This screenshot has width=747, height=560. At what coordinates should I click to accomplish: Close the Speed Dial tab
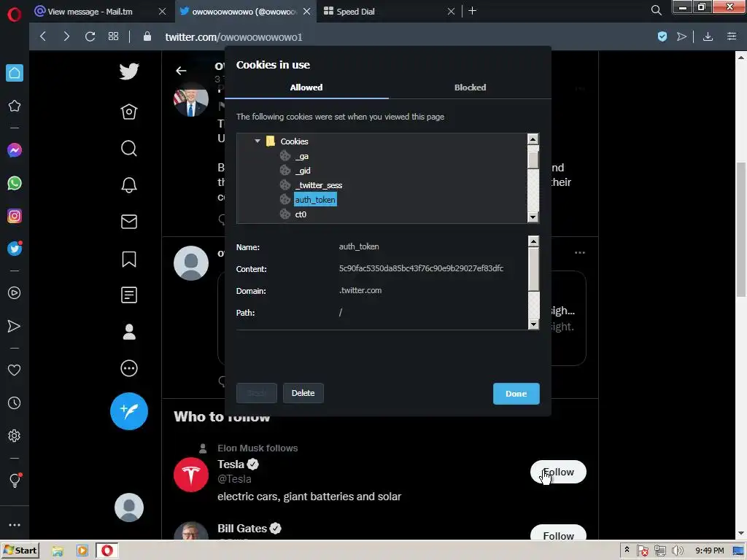[451, 12]
